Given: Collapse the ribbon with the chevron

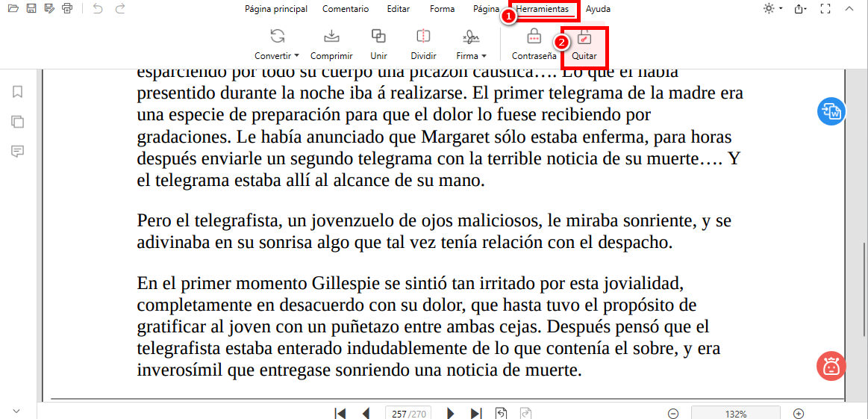Looking at the screenshot, I should [849, 8].
